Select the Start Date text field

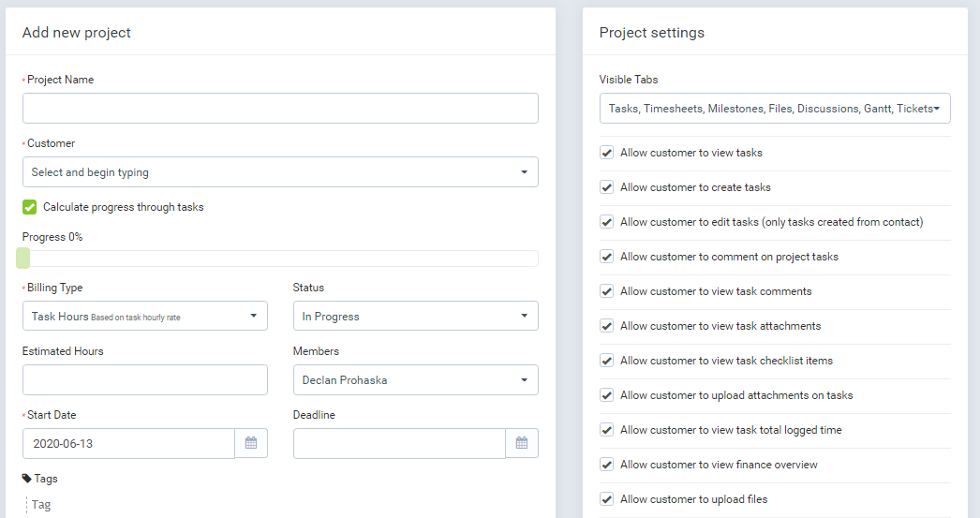128,443
